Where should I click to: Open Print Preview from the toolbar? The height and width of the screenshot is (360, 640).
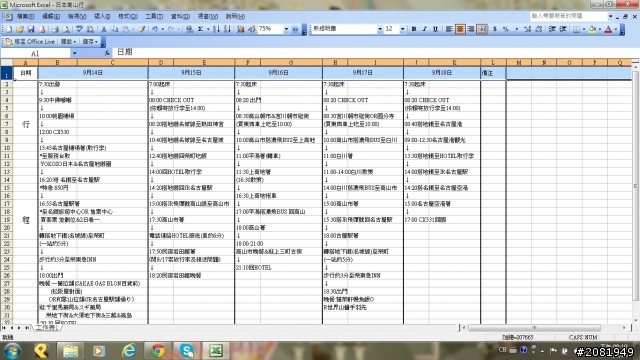pyautogui.click(x=66, y=29)
